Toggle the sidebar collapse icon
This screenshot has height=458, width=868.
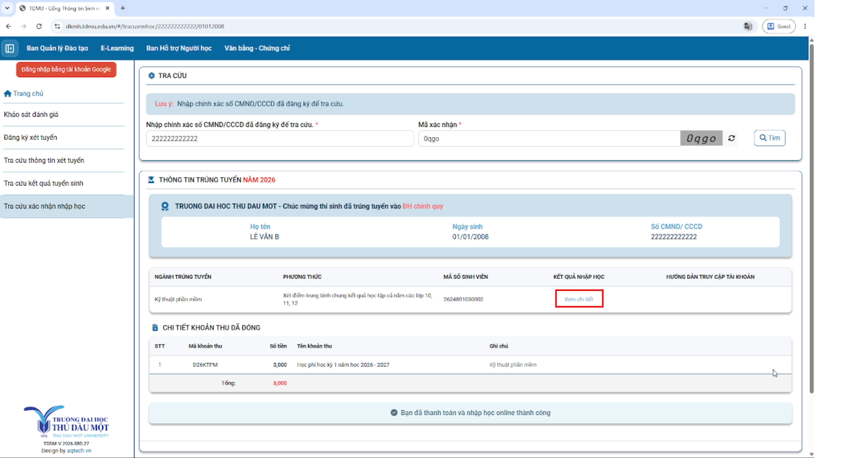10,48
